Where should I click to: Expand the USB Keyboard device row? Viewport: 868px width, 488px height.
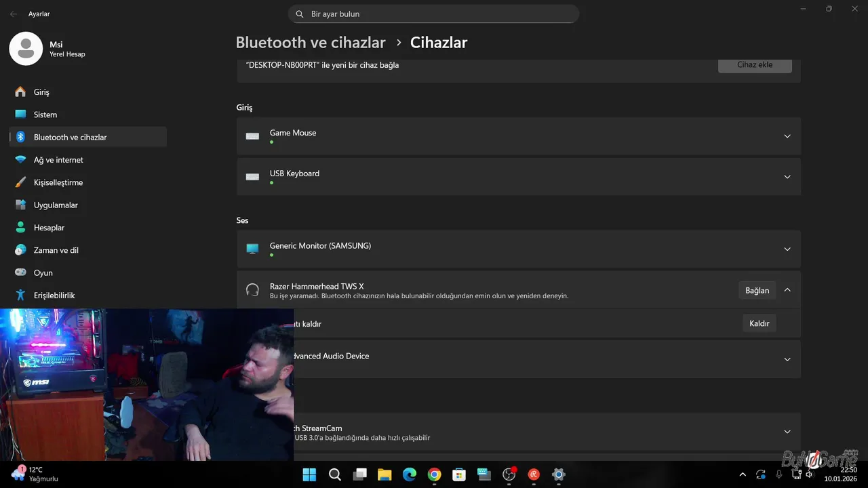pyautogui.click(x=787, y=177)
